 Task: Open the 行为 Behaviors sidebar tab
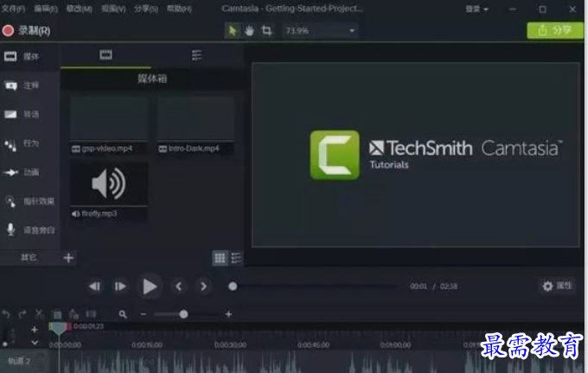[x=30, y=144]
